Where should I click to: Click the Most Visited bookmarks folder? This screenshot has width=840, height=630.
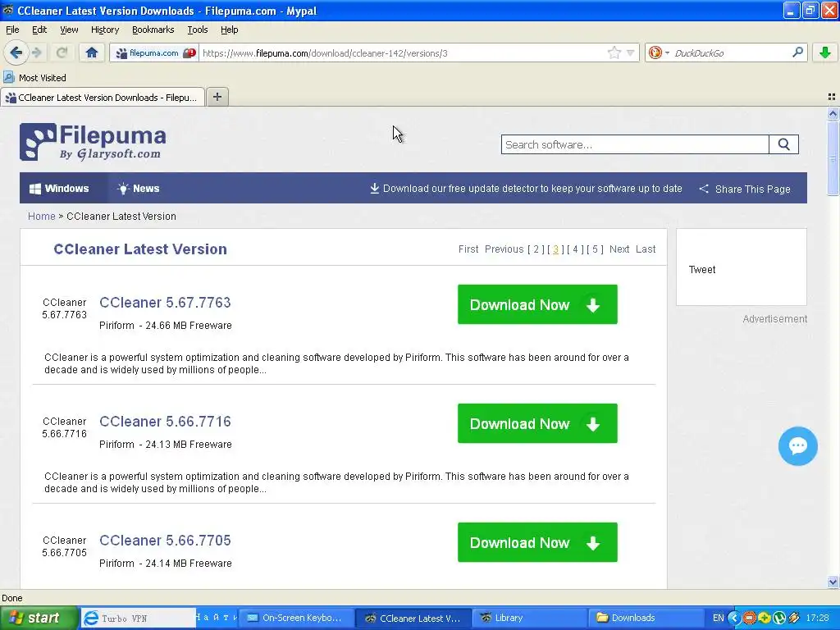click(35, 78)
